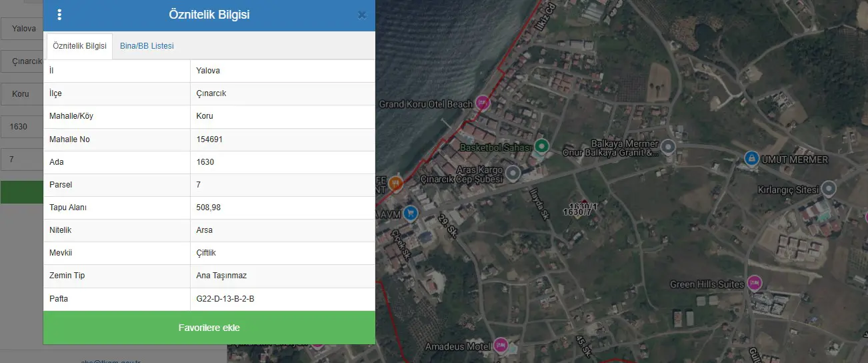Image resolution: width=868 pixels, height=363 pixels.
Task: Click the UMUT MERMER lock marker
Action: (x=751, y=159)
